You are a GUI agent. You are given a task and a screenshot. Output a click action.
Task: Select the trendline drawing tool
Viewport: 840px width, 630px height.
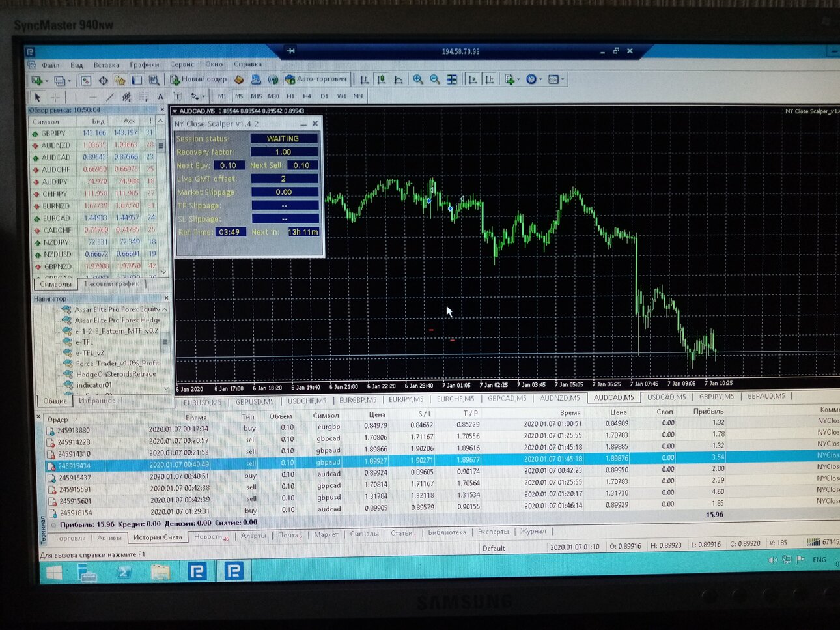tap(110, 97)
